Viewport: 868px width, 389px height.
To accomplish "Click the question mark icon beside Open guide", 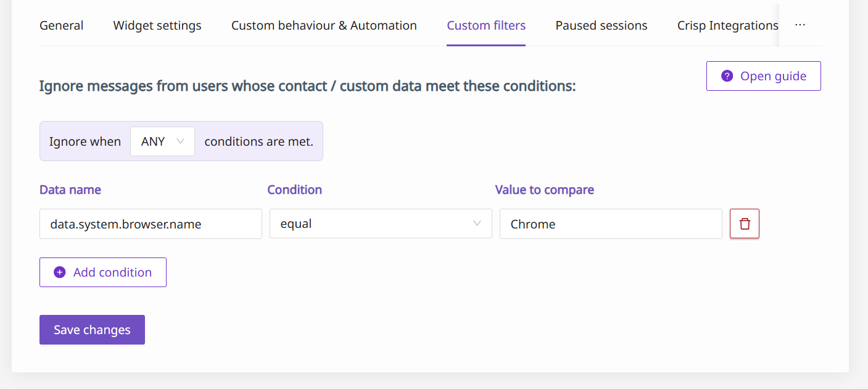I will pyautogui.click(x=727, y=76).
